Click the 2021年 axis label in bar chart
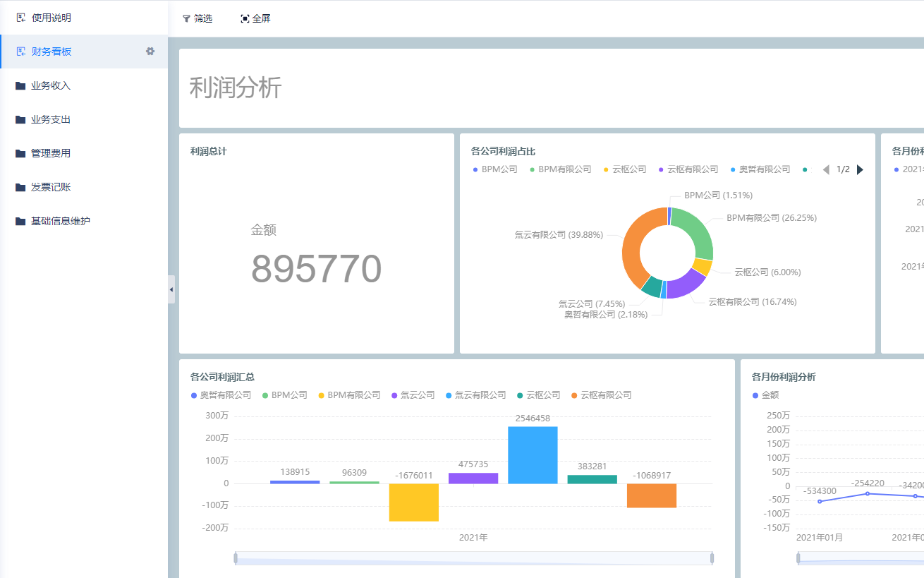The width and height of the screenshot is (924, 578). coord(473,538)
